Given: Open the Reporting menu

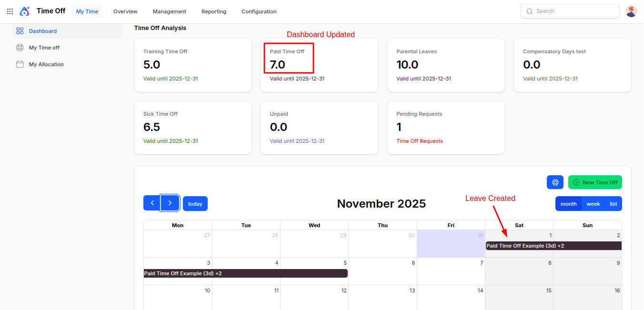Looking at the screenshot, I should pos(214,11).
